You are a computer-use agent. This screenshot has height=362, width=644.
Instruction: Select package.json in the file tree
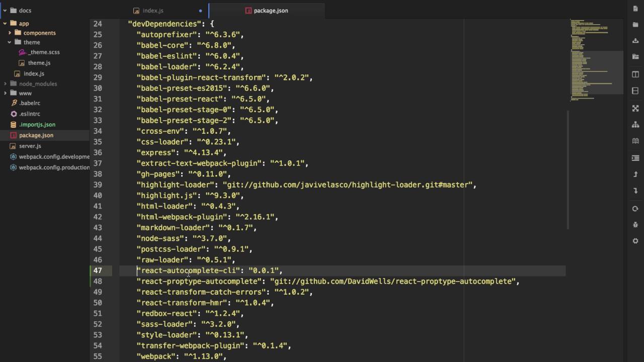pos(36,135)
